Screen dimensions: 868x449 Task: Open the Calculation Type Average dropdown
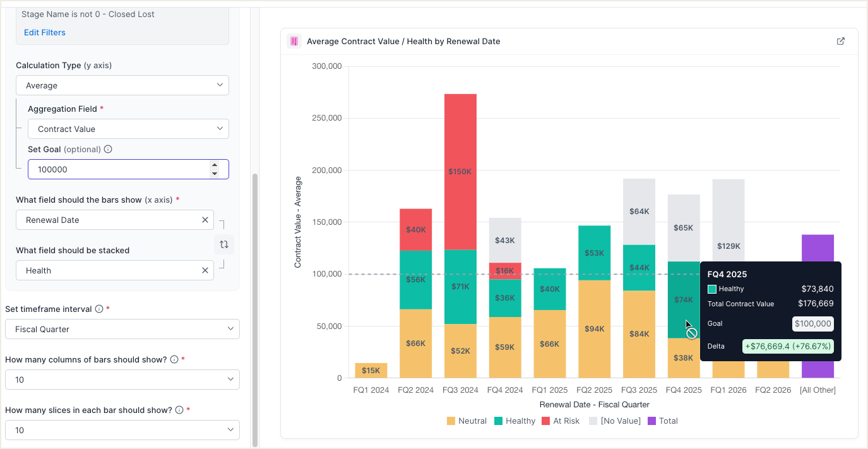(x=122, y=85)
